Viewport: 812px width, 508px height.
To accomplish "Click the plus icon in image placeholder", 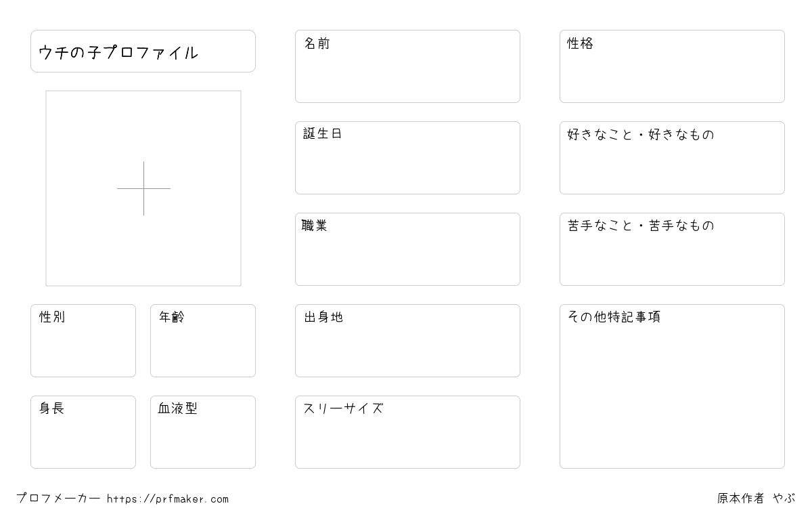I will 143,188.
